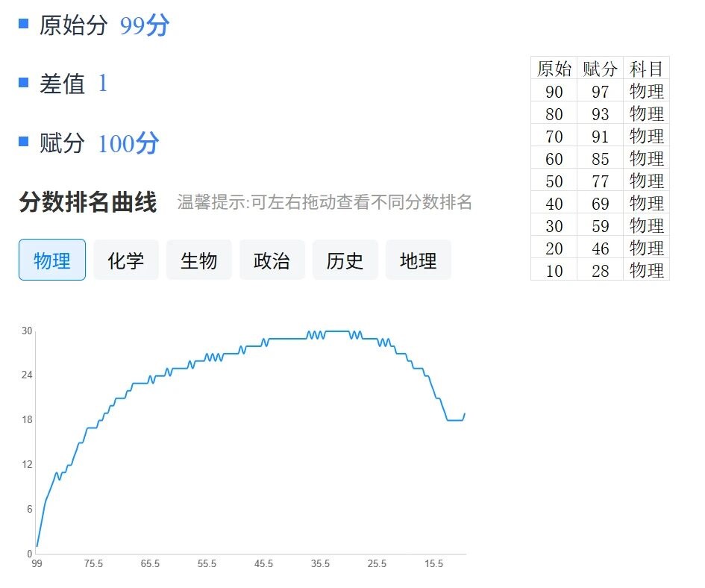Click the blue bullet beside 差值

(x=24, y=82)
